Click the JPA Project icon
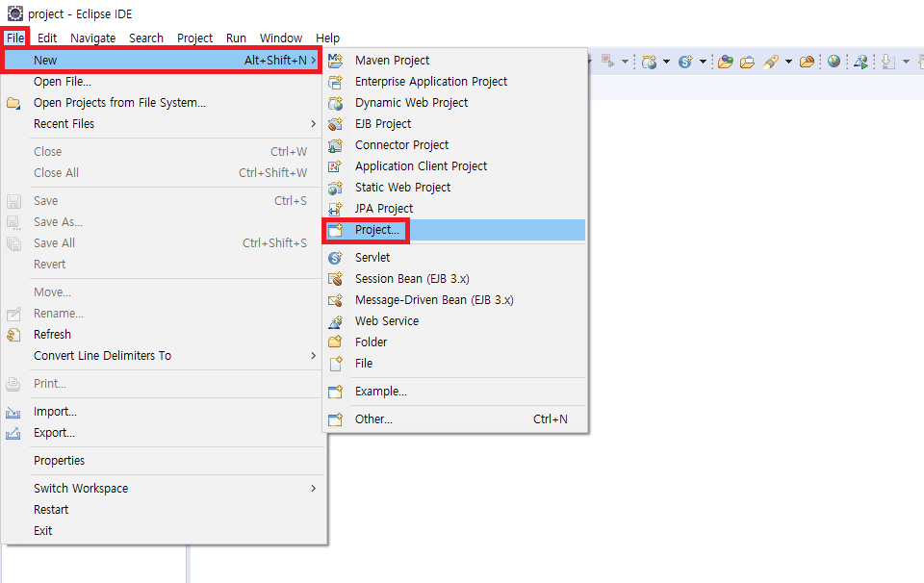Screen dimensions: 924x583 pos(335,209)
